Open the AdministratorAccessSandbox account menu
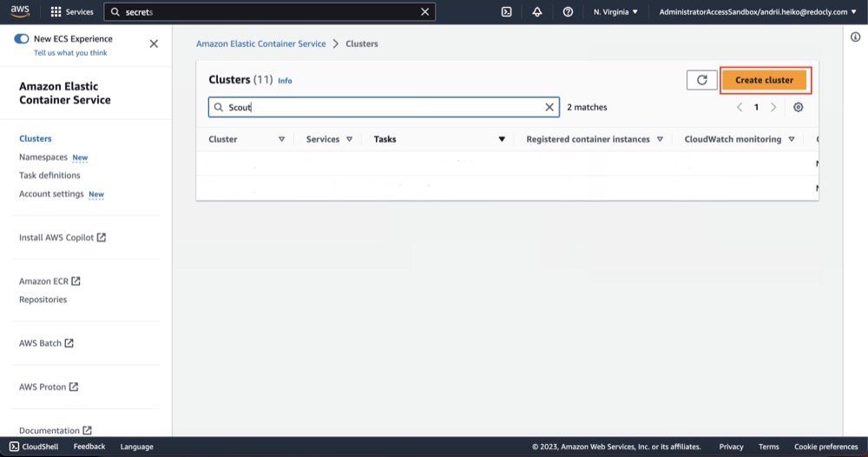 (x=757, y=11)
